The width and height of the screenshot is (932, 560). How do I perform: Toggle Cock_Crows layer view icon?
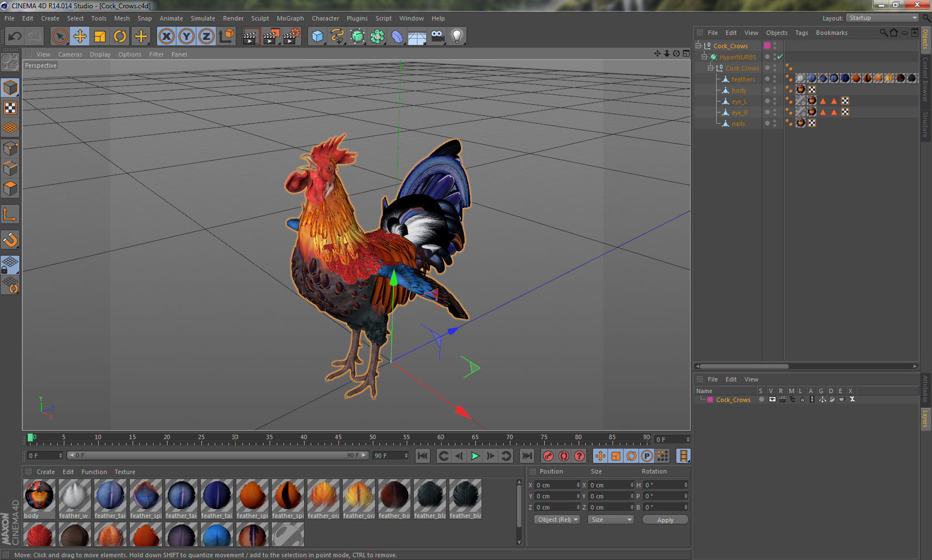772,399
